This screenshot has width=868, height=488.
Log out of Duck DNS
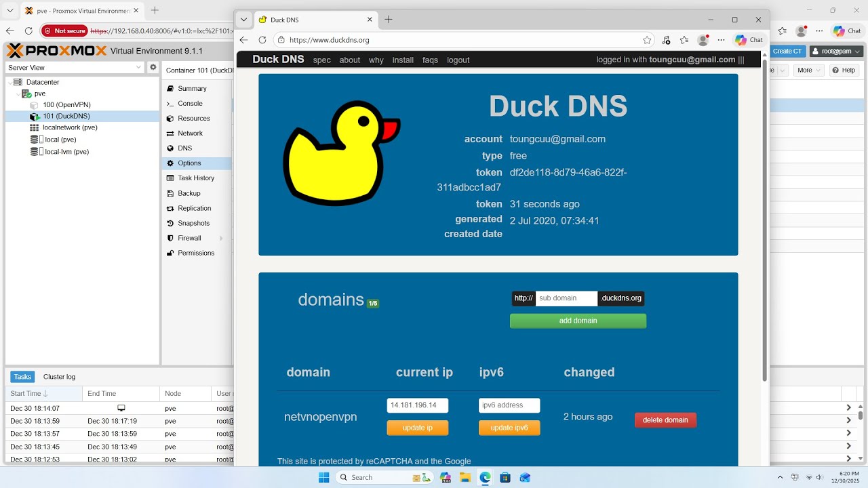pos(458,60)
